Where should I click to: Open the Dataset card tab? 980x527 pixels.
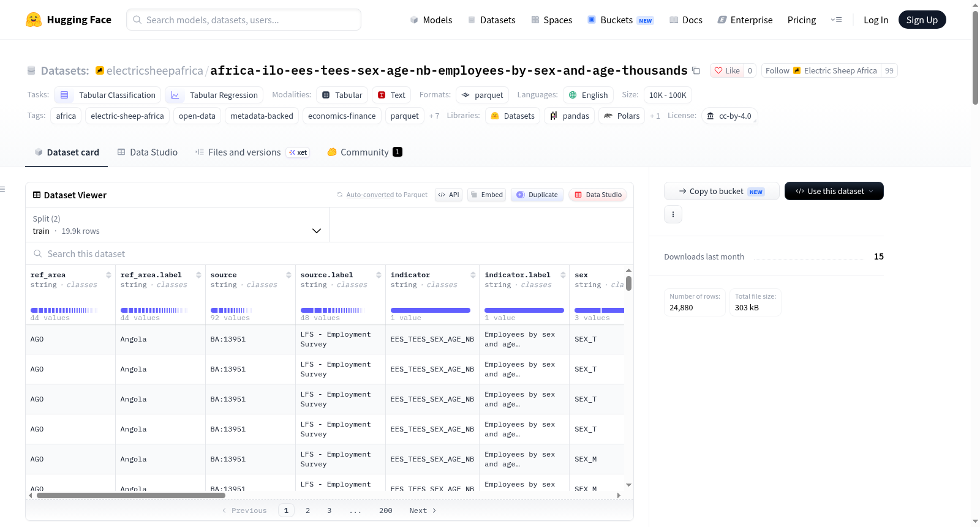coord(66,152)
